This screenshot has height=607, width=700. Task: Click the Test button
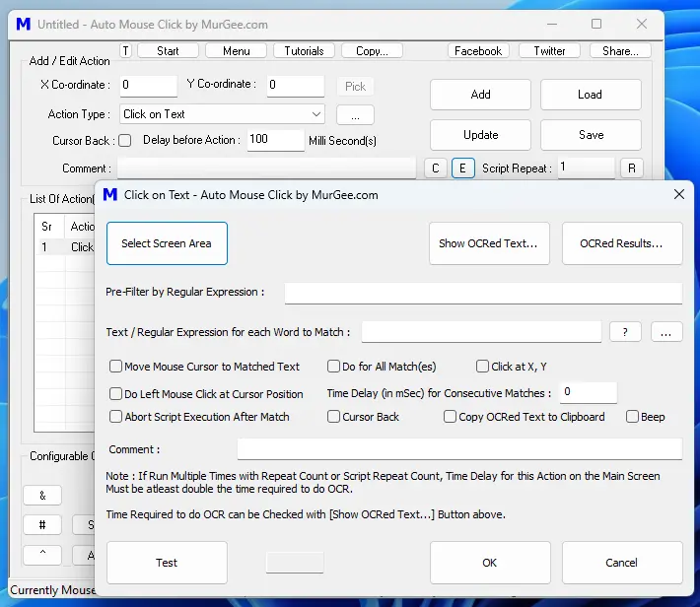(x=167, y=563)
